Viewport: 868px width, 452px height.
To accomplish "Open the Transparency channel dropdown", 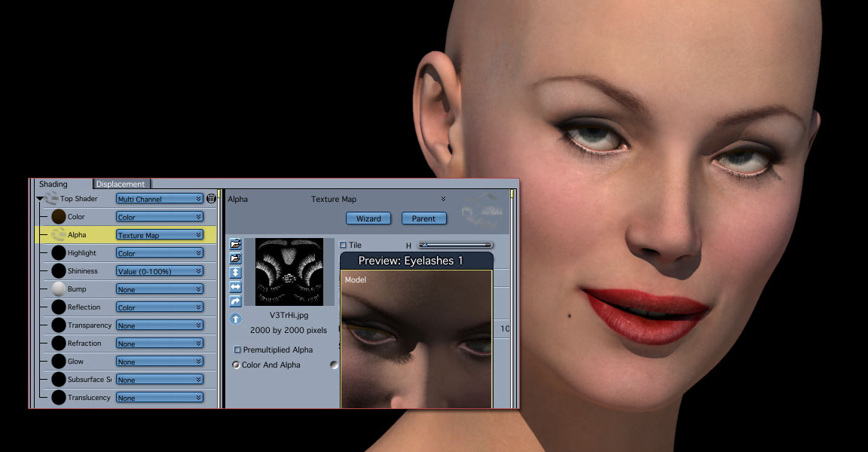I will click(x=160, y=325).
